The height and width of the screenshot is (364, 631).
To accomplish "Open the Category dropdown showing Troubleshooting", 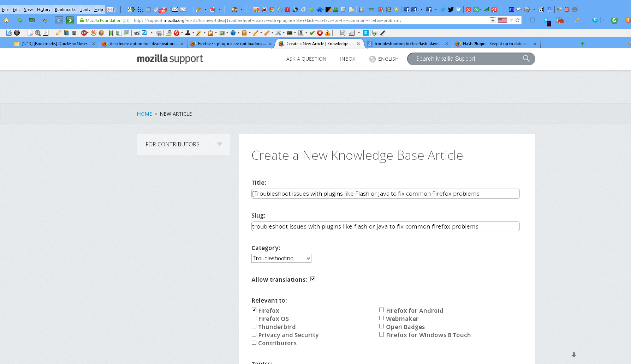I will point(281,258).
